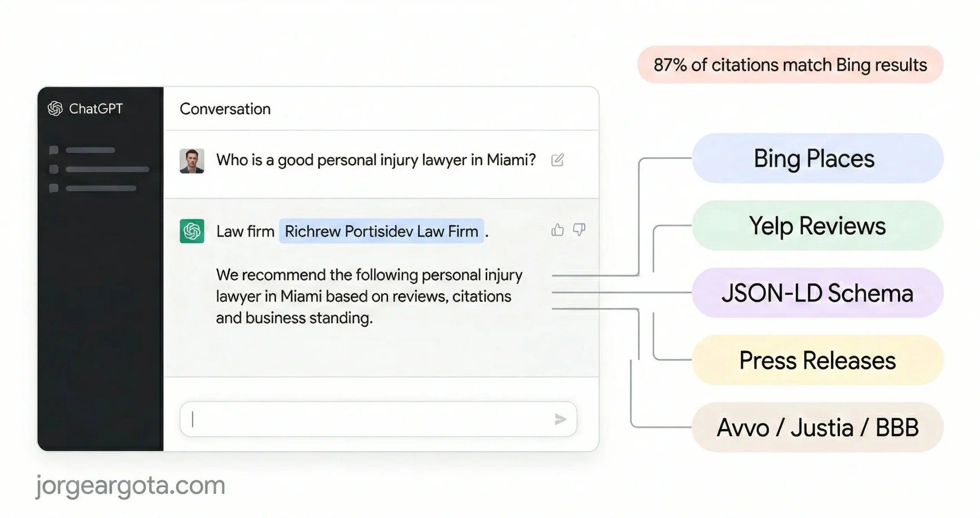Open the third sidebar conversation item
The width and height of the screenshot is (980, 518).
[100, 189]
